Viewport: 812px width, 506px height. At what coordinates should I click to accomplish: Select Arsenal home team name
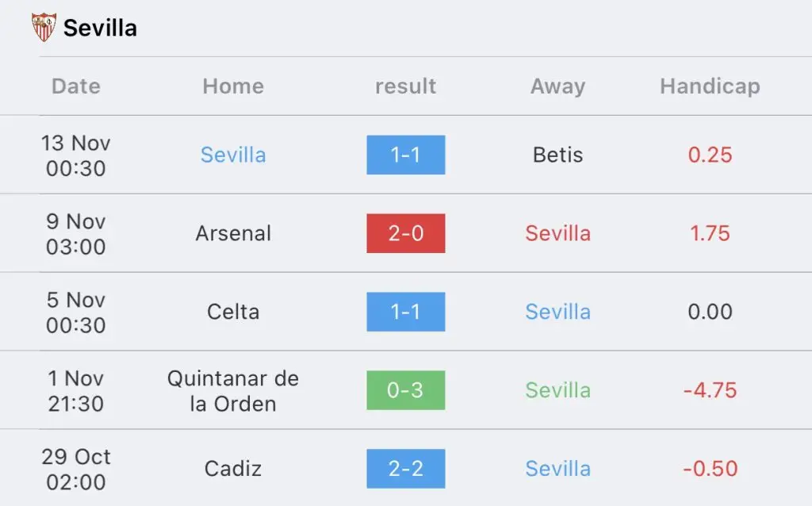233,233
